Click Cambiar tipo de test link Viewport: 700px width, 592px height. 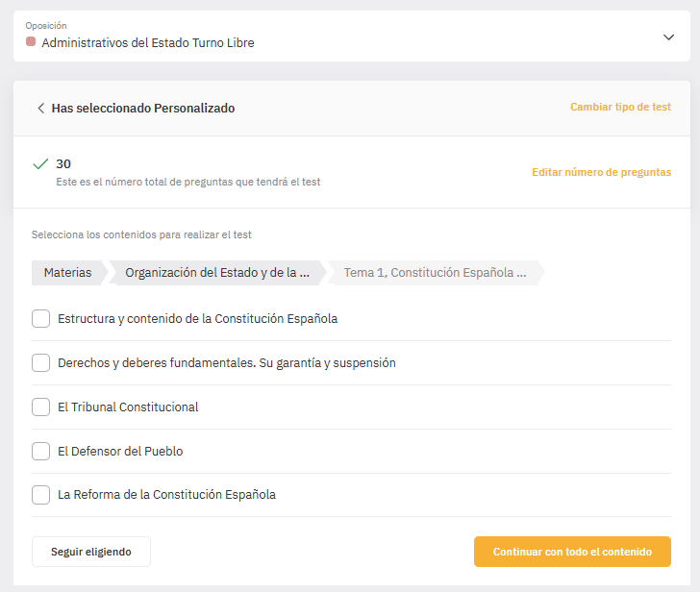(620, 107)
